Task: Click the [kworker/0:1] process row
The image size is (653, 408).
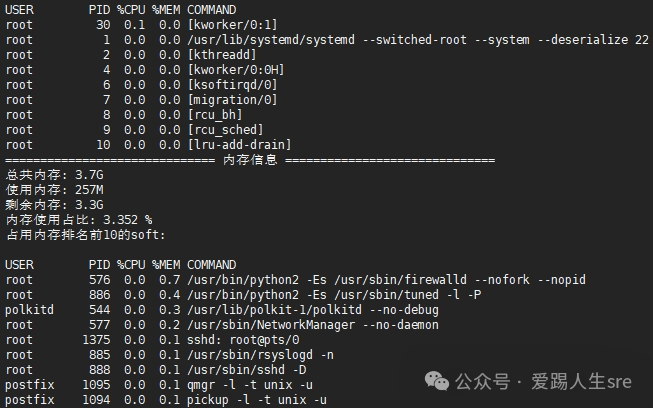Action: (141, 25)
